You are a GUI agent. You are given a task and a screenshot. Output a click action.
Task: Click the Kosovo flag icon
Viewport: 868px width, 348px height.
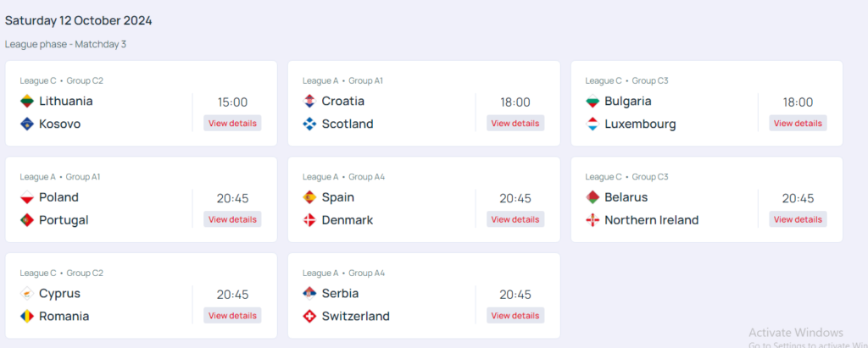pyautogui.click(x=27, y=124)
